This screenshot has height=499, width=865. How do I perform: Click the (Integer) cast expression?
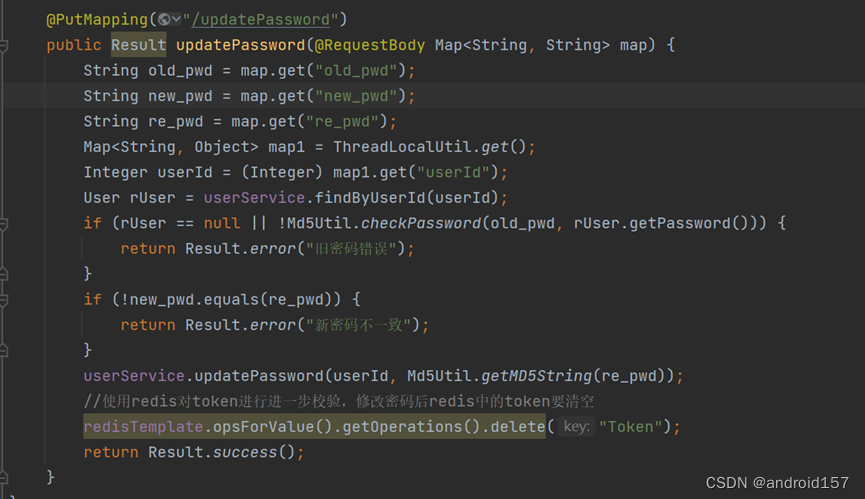click(282, 172)
